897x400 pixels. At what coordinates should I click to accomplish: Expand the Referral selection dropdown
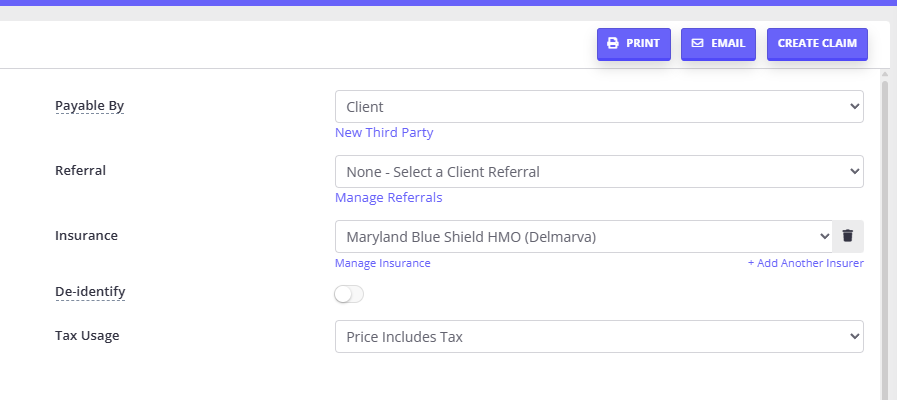[x=599, y=171]
